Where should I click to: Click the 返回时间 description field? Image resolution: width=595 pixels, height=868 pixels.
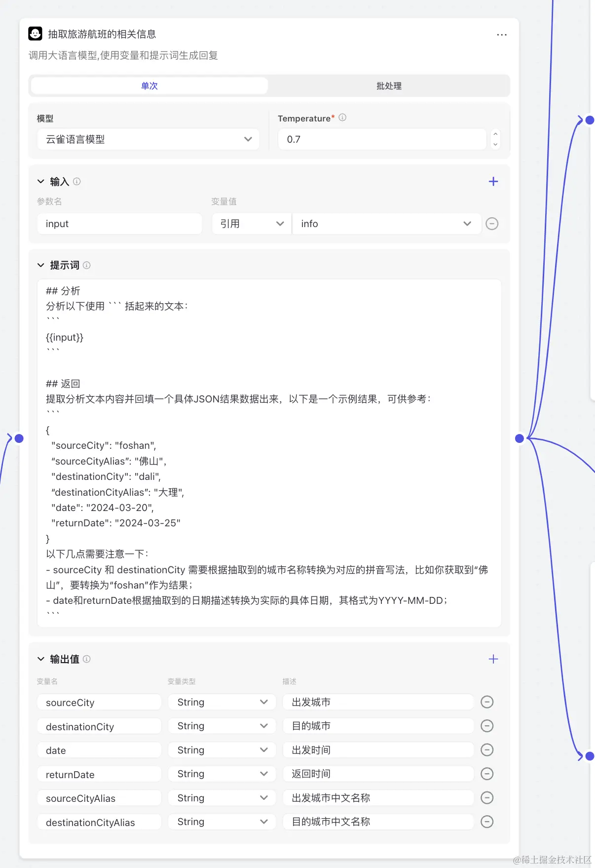tap(378, 774)
